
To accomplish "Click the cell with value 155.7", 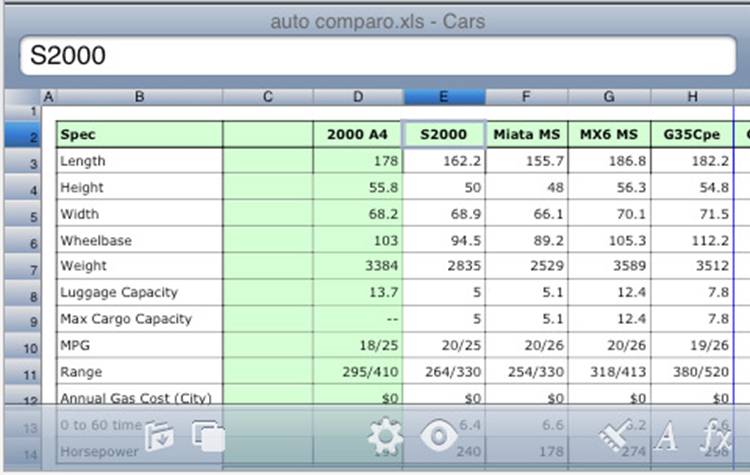I will [x=527, y=161].
